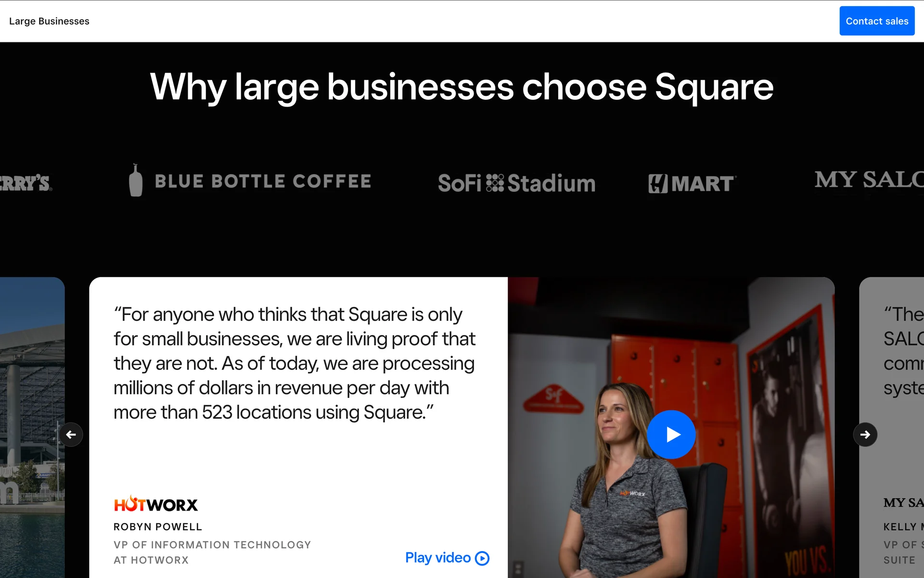Click the SoFi Stadium logo
Screen dimensions: 924x578
pos(516,184)
